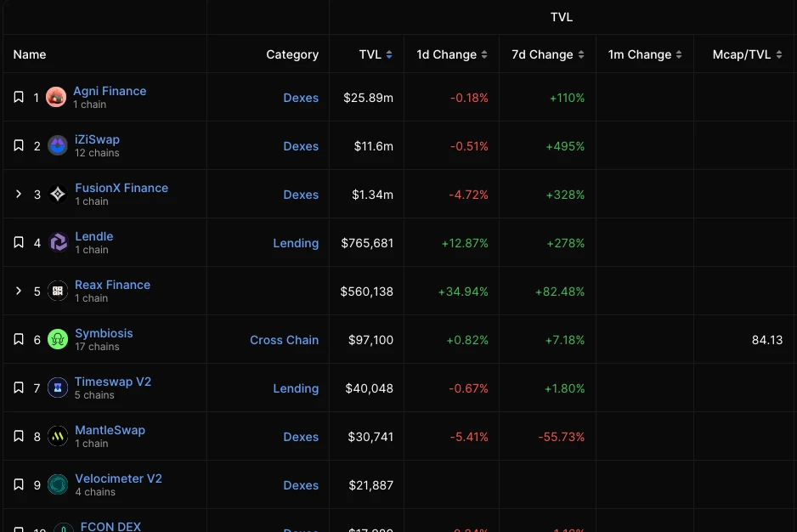
Task: Sort by 1m Change column
Action: [645, 54]
